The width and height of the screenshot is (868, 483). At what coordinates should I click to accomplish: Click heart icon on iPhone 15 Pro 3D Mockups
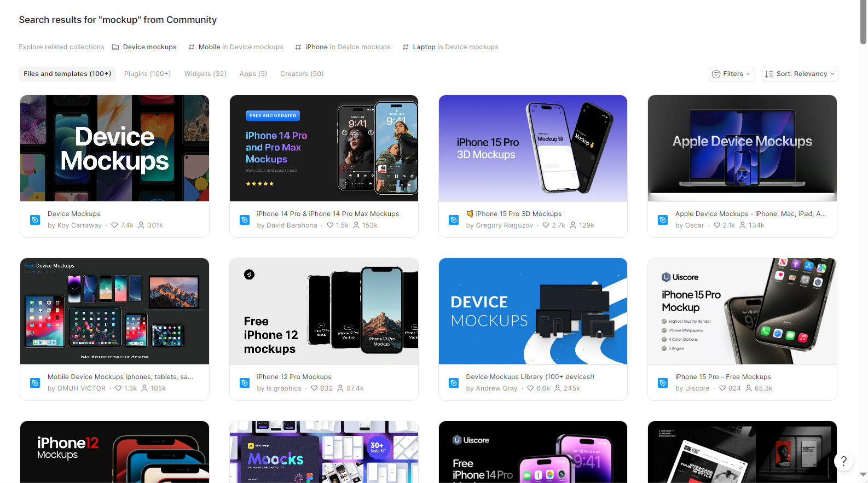pyautogui.click(x=546, y=225)
